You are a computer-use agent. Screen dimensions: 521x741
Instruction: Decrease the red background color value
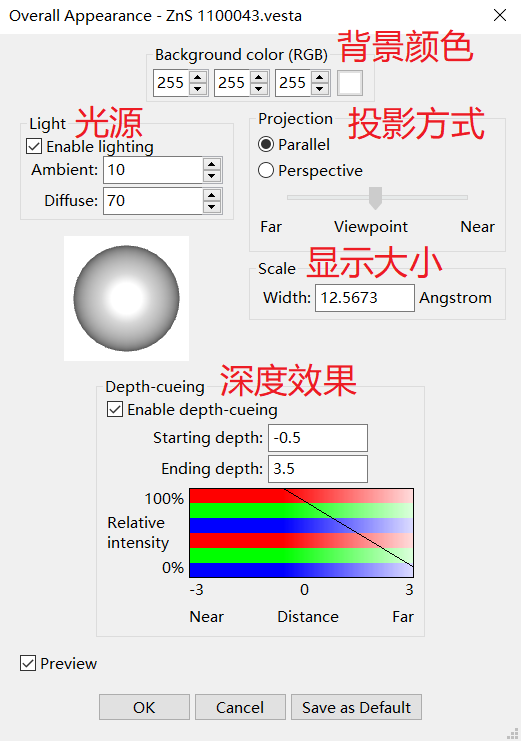point(198,88)
